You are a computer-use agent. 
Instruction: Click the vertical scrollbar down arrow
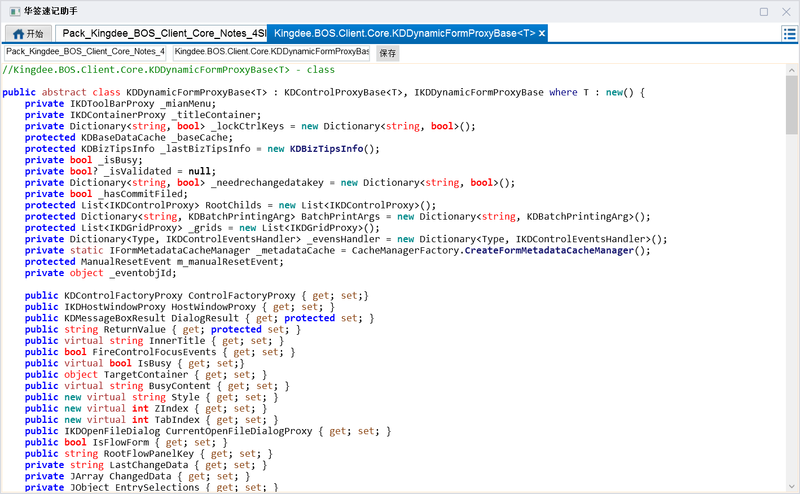pyautogui.click(x=791, y=487)
